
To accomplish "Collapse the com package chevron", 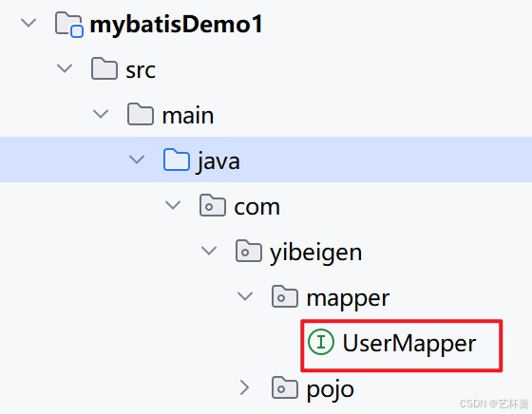I will pyautogui.click(x=173, y=205).
